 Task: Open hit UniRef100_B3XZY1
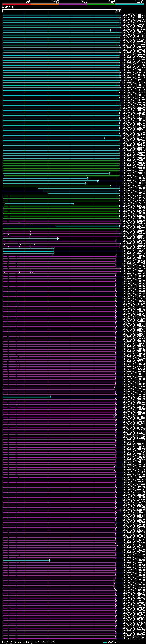click(134, 183)
